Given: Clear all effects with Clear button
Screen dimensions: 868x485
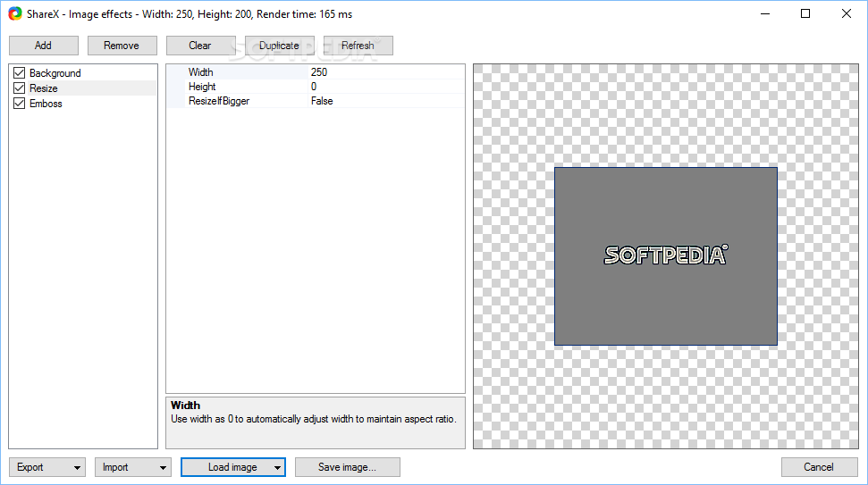Looking at the screenshot, I should [200, 46].
